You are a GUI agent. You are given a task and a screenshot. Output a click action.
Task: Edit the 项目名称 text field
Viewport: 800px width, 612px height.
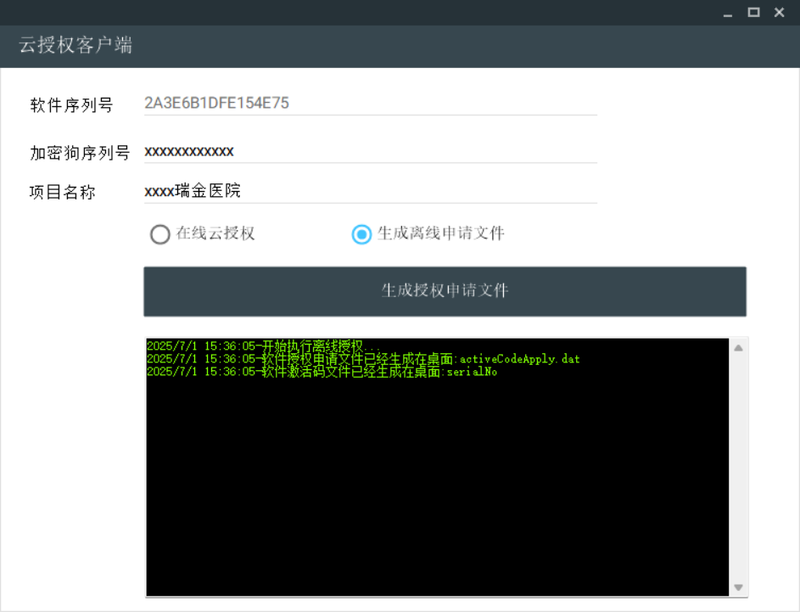370,191
